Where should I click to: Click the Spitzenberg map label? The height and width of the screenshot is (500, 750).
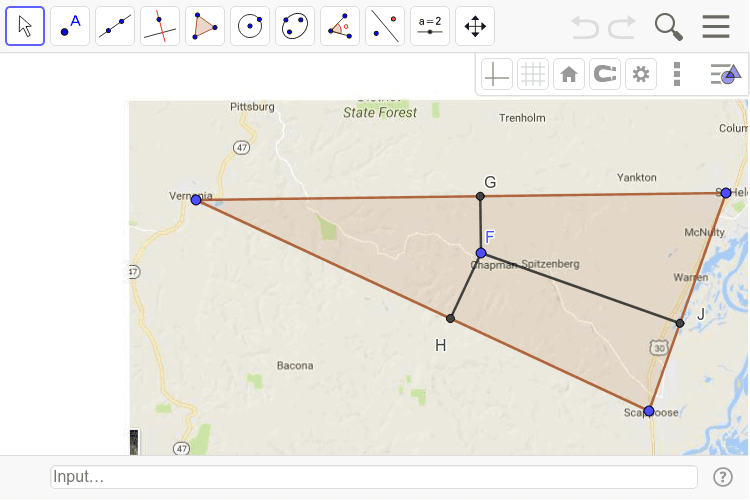(550, 264)
